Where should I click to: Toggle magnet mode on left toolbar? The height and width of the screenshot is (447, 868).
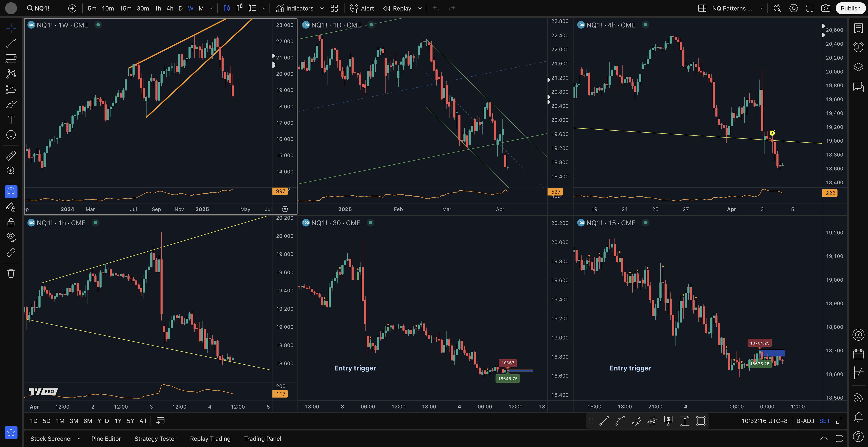tap(11, 192)
